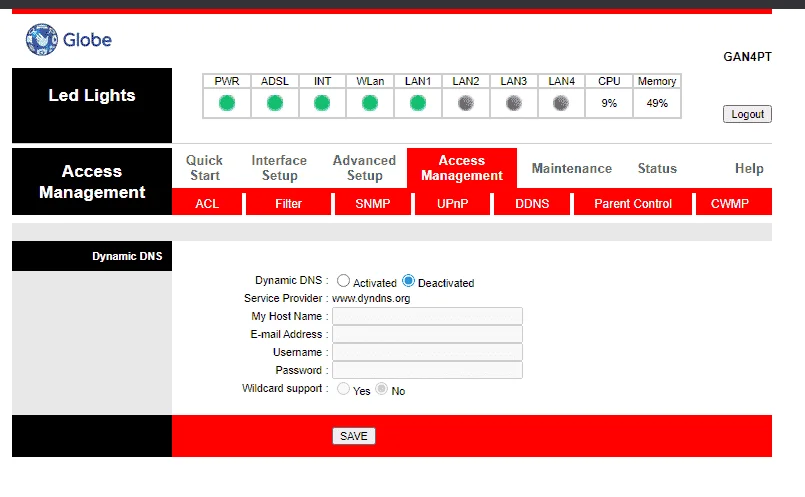Click the SAVE button
The width and height of the screenshot is (805, 497).
[x=354, y=436]
